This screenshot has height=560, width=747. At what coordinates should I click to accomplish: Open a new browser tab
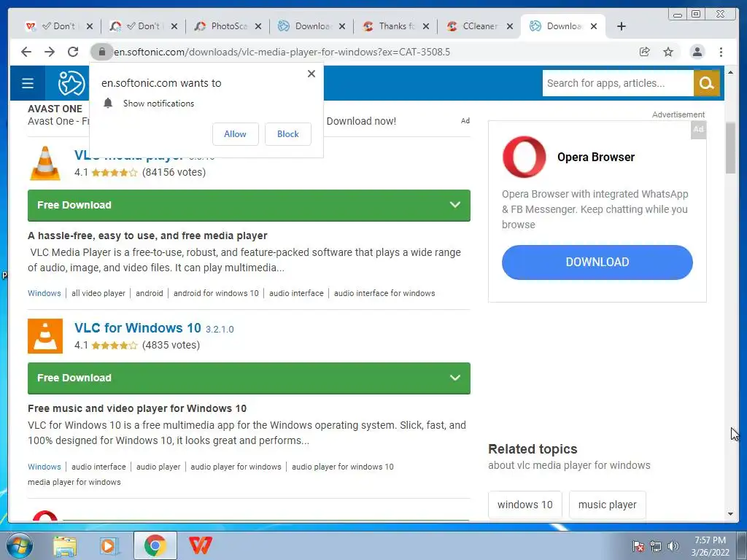622,26
